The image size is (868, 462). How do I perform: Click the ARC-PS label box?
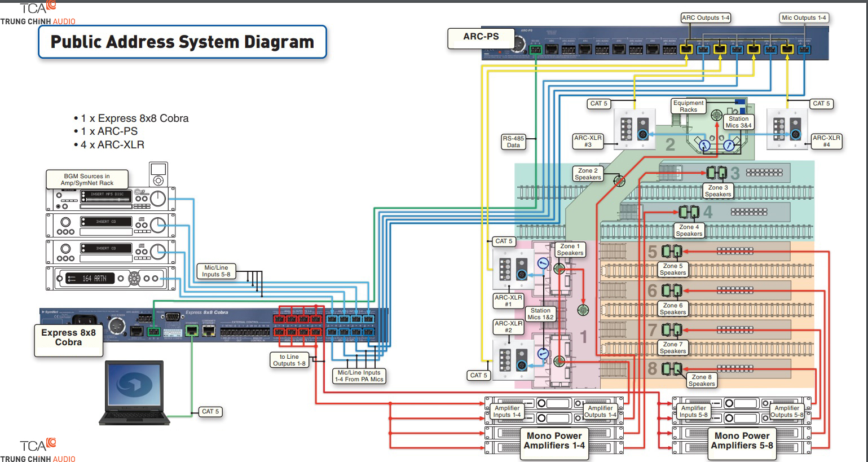point(481,37)
